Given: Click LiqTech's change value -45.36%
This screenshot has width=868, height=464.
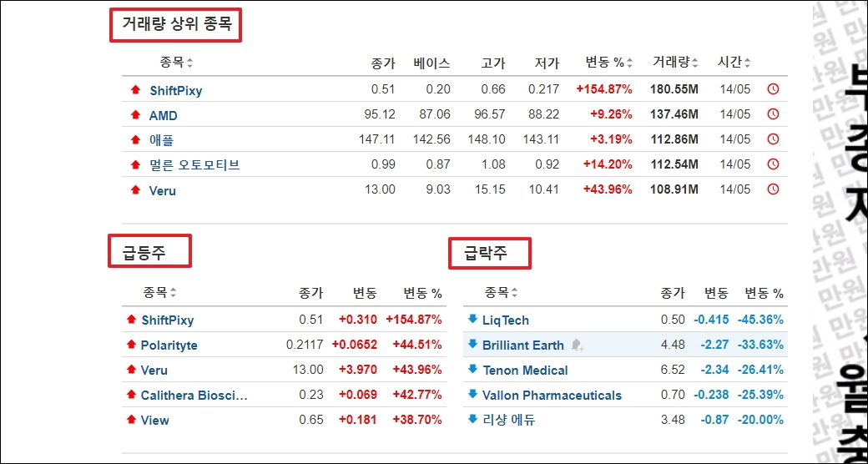Looking at the screenshot, I should [760, 320].
